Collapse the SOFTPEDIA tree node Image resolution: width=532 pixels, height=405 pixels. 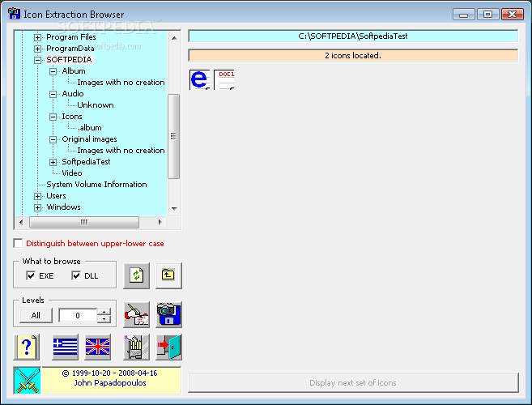coord(38,60)
